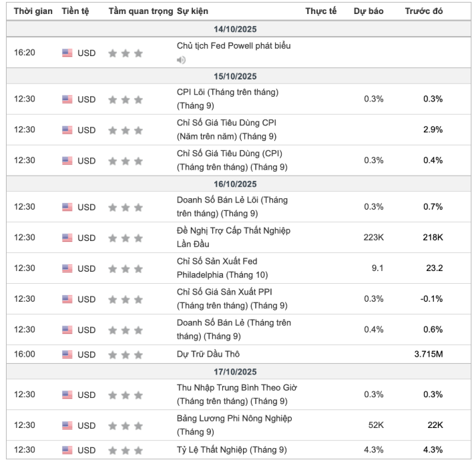Viewport: 476px width, 462px height.
Task: Click the Thời gian column header
Action: 33,11
